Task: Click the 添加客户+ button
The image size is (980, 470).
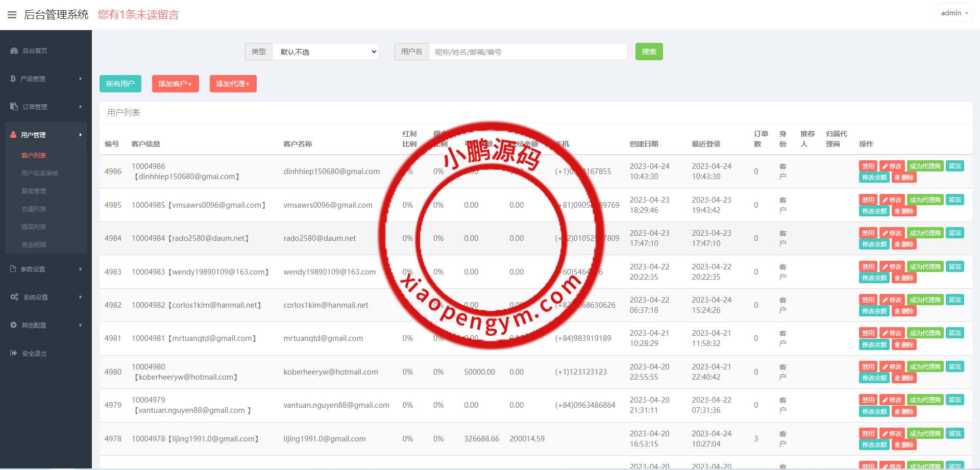Action: [175, 84]
